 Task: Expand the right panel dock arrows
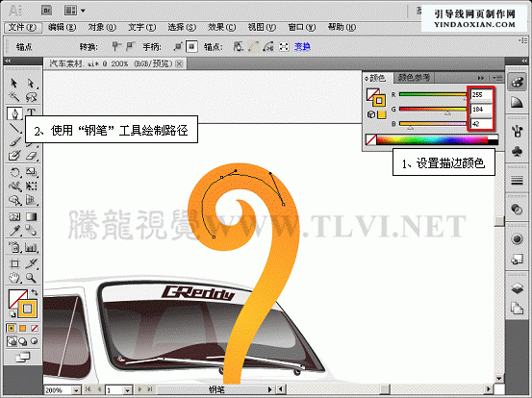(524, 61)
